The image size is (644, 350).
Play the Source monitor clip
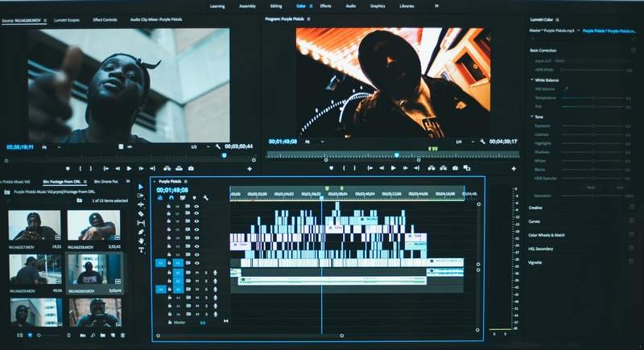[129, 168]
